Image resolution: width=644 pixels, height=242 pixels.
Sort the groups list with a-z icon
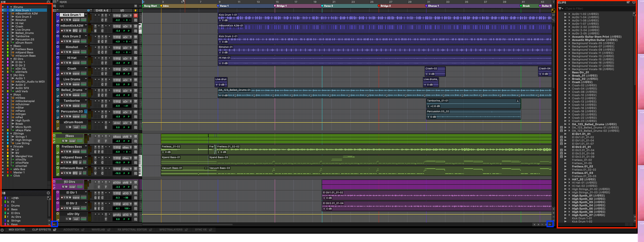pos(49,198)
